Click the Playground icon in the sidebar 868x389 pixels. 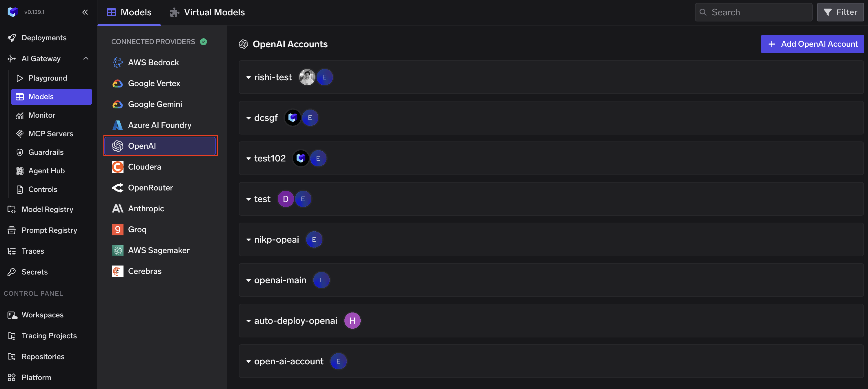pos(20,78)
